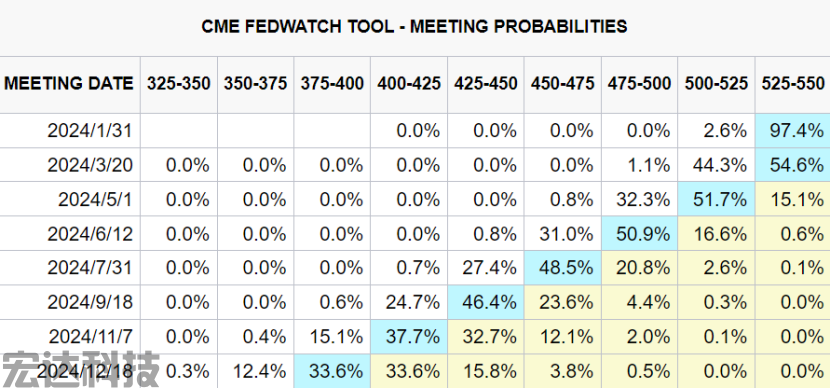Select the 2024/9/18 meeting date
The width and height of the screenshot is (831, 388).
[x=90, y=302]
